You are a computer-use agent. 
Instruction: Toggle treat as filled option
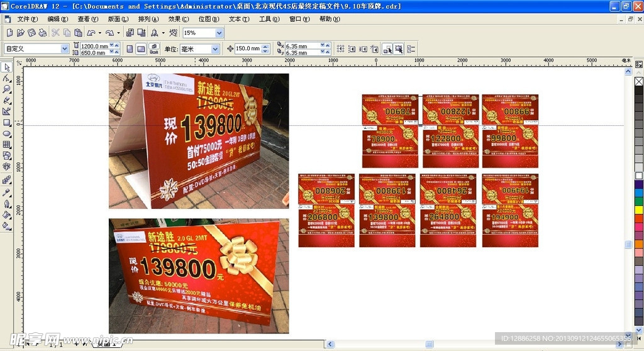(398, 49)
